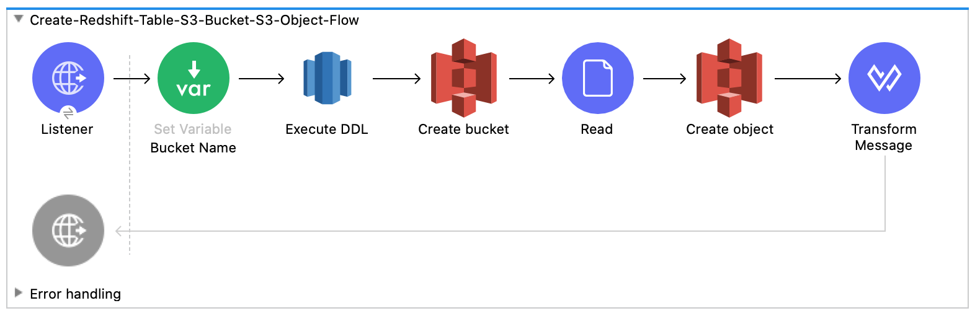
Task: Select the HTTP Listener source icon
Action: coord(68,78)
